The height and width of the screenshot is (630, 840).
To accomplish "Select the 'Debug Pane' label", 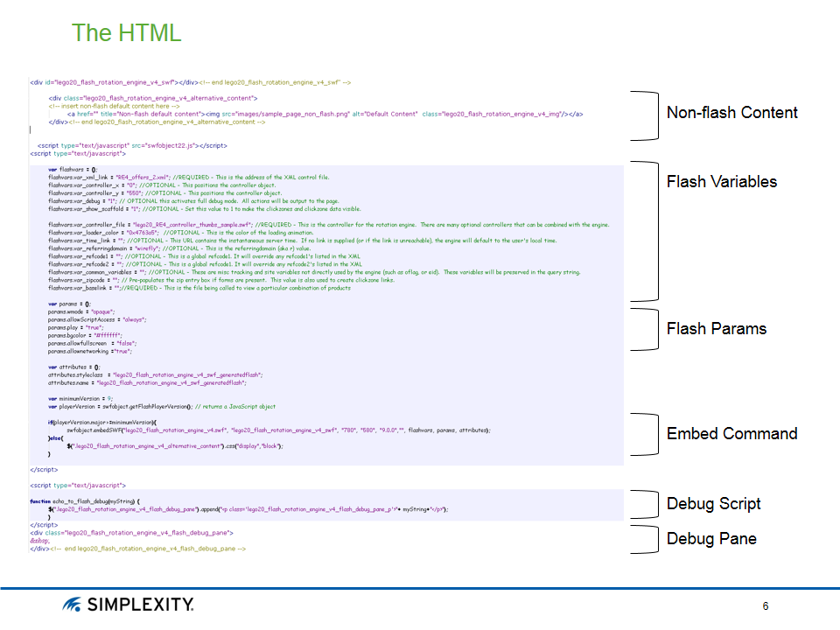I will point(709,539).
